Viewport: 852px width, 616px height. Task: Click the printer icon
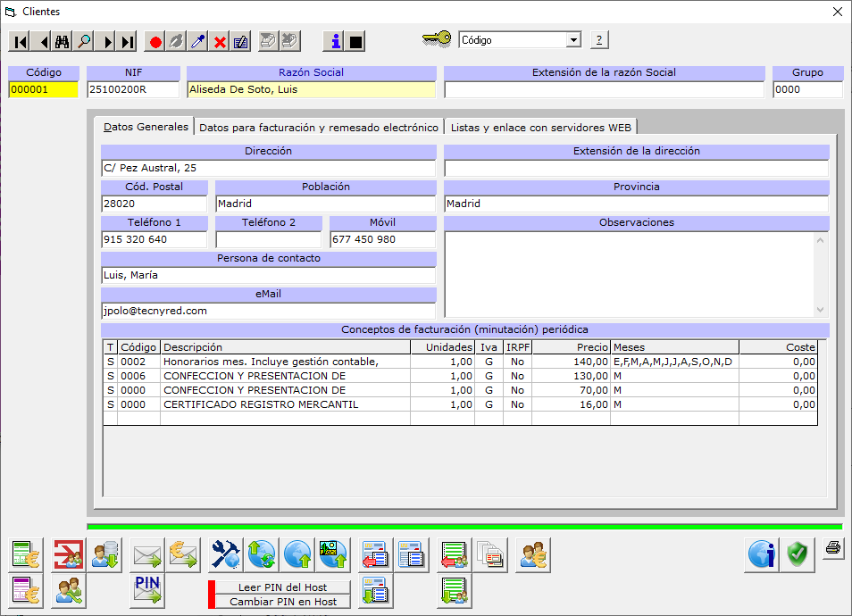click(x=832, y=548)
